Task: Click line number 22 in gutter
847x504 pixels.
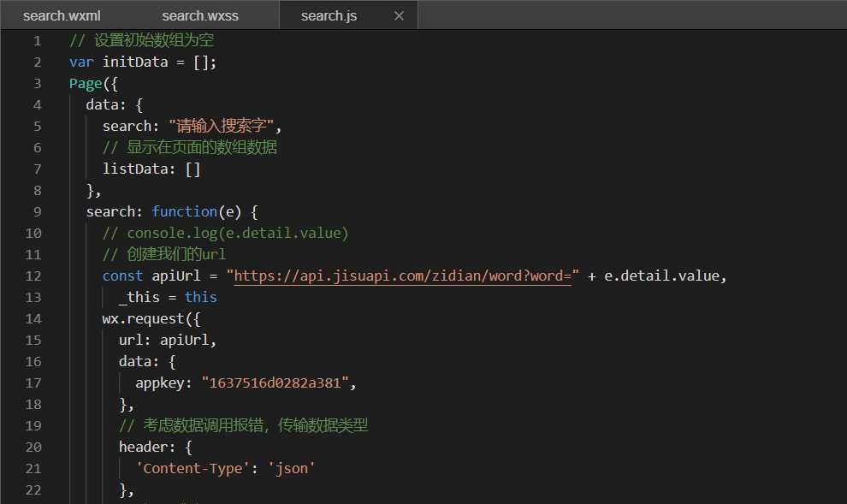Action: click(33, 490)
